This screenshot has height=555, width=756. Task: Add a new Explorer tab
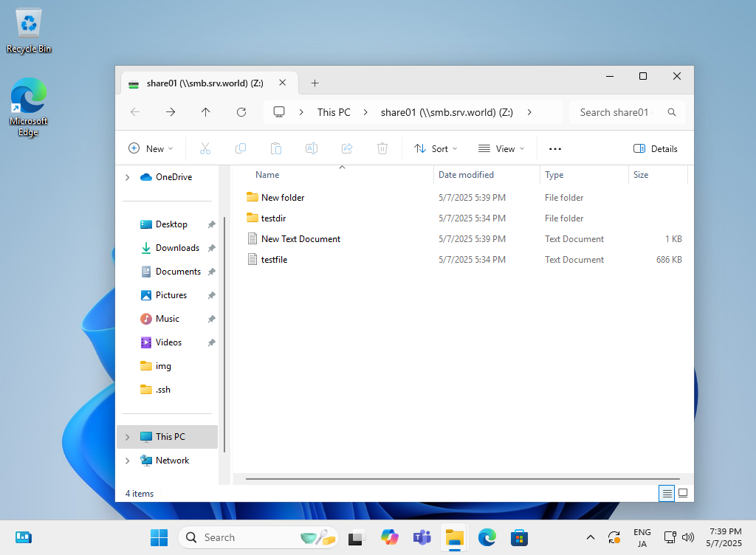(315, 83)
